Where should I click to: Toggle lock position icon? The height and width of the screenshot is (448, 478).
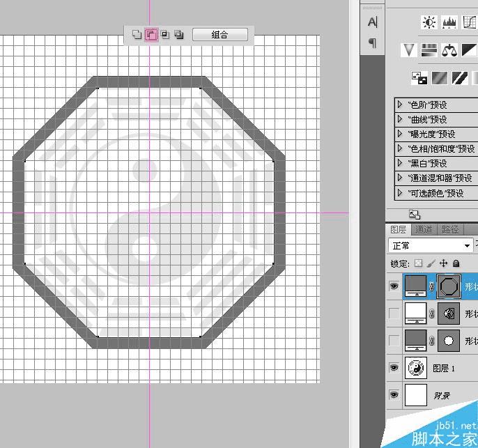tap(444, 263)
